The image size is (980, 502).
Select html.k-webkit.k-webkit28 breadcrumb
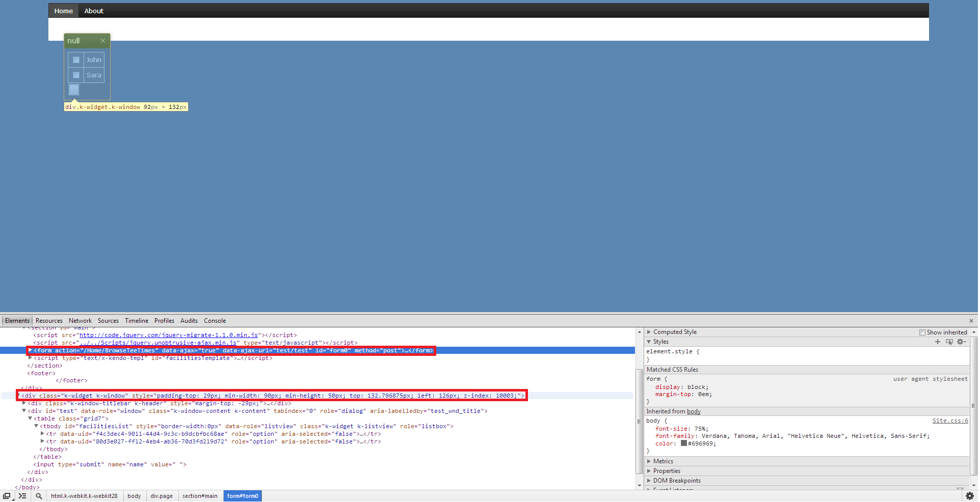[84, 496]
